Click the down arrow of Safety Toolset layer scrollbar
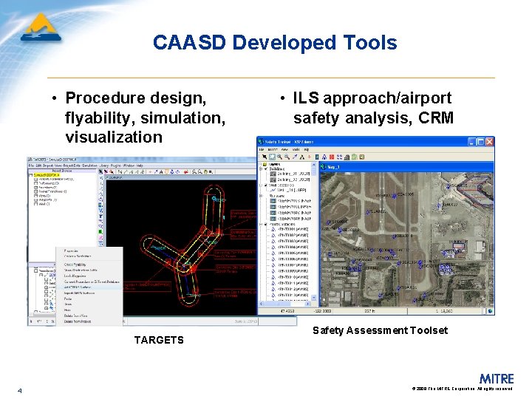 pos(314,298)
